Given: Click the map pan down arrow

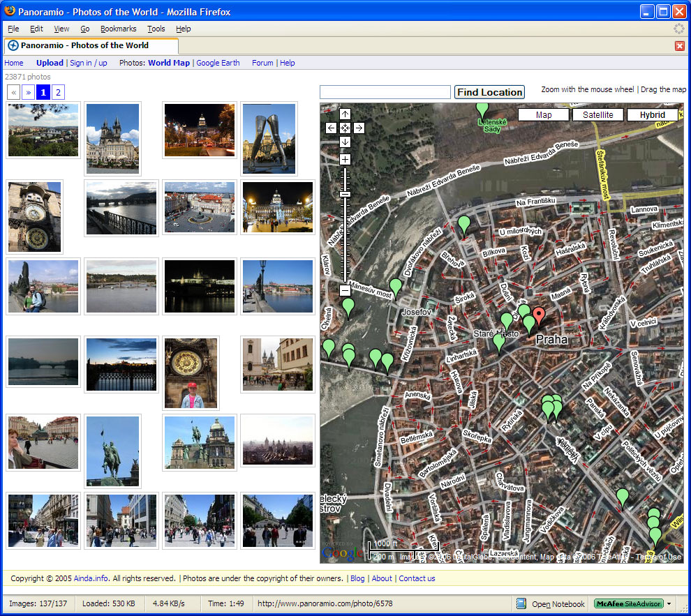Looking at the screenshot, I should (345, 142).
